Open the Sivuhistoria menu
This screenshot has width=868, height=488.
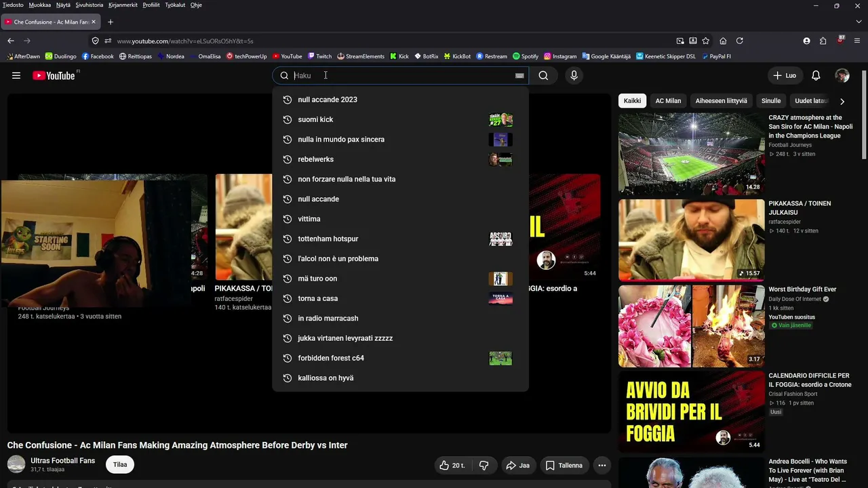coord(90,5)
